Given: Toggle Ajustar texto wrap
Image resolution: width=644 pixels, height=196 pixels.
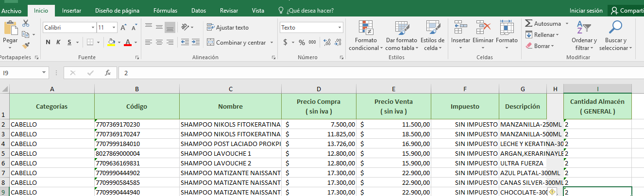Looking at the screenshot, I should (x=228, y=28).
